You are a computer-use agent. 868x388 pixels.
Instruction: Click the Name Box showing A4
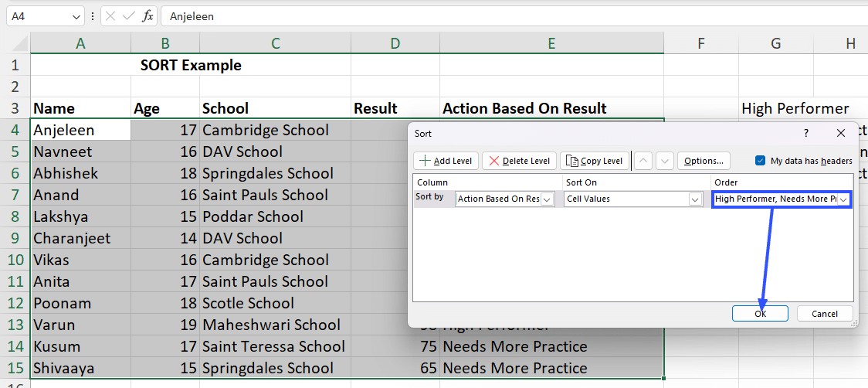click(39, 17)
